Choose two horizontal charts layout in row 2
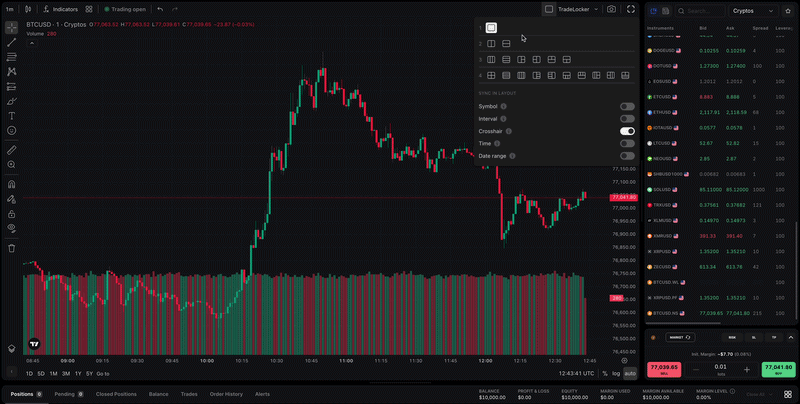800x404 pixels. coord(506,44)
